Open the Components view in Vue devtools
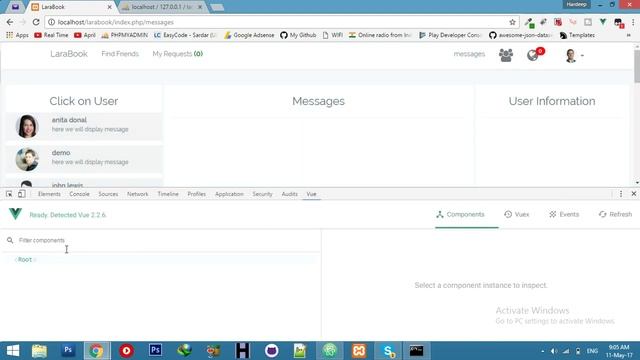The height and width of the screenshot is (360, 640). 460,214
